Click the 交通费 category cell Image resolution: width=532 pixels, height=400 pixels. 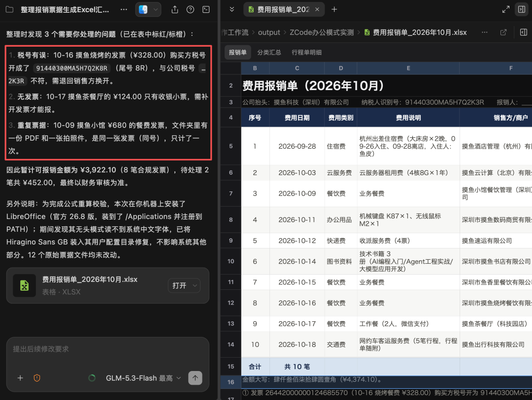[341, 344]
